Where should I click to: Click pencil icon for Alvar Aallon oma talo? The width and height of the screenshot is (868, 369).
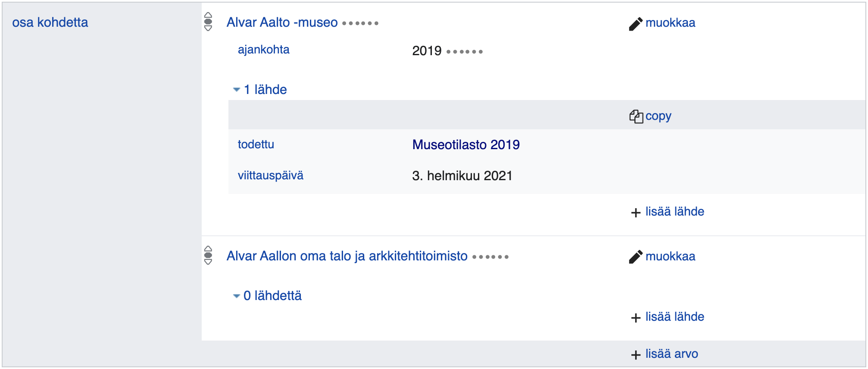point(636,257)
